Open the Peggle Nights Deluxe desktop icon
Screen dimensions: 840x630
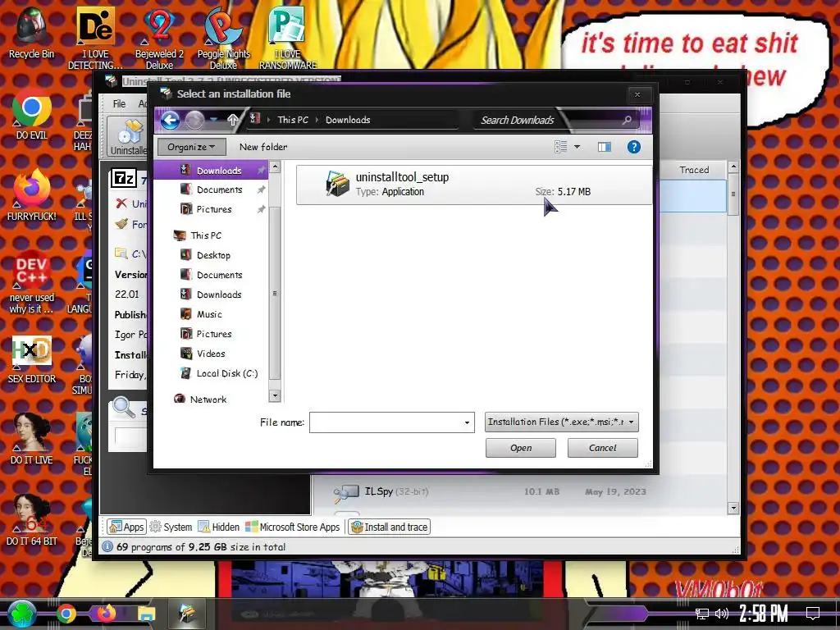(223, 39)
